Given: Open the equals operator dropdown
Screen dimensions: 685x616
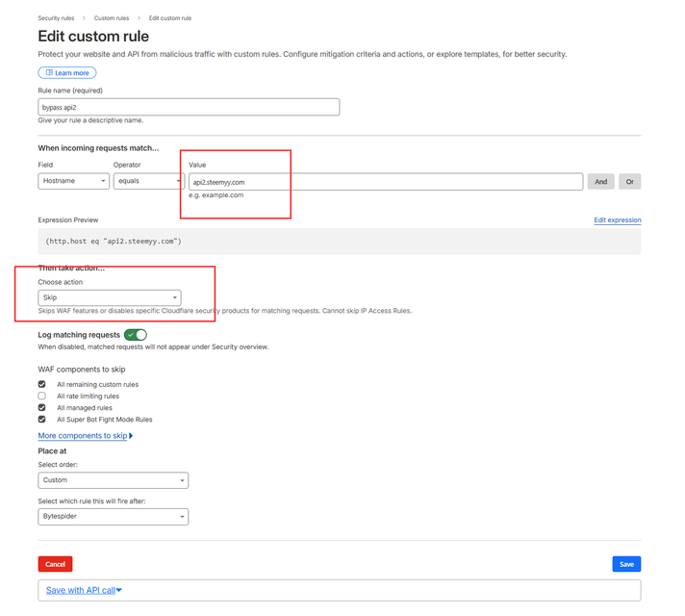Looking at the screenshot, I should coord(144,181).
